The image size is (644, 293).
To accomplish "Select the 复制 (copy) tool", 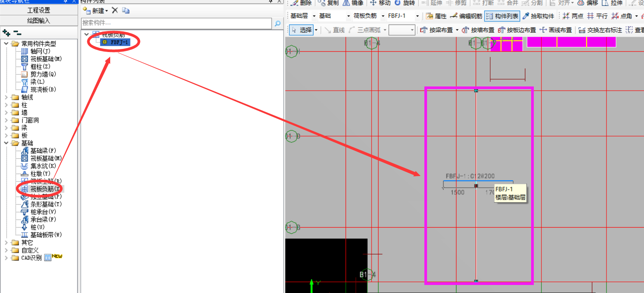I will tap(328, 3).
